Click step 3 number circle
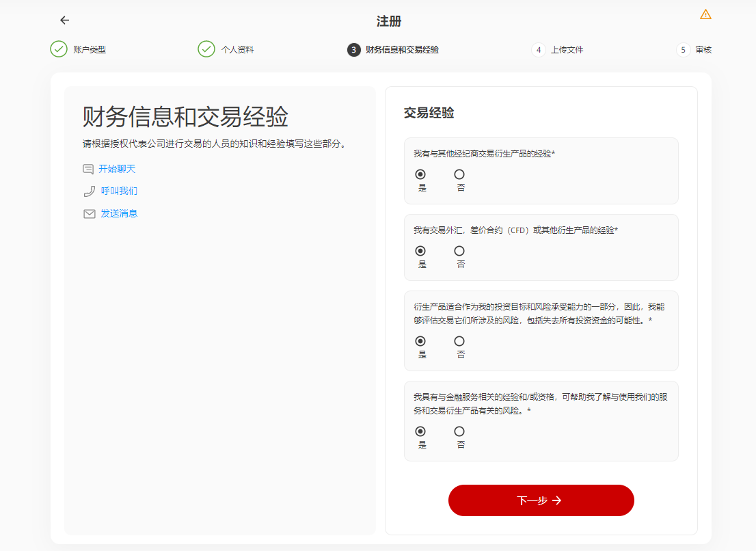The width and height of the screenshot is (756, 551). (x=353, y=50)
